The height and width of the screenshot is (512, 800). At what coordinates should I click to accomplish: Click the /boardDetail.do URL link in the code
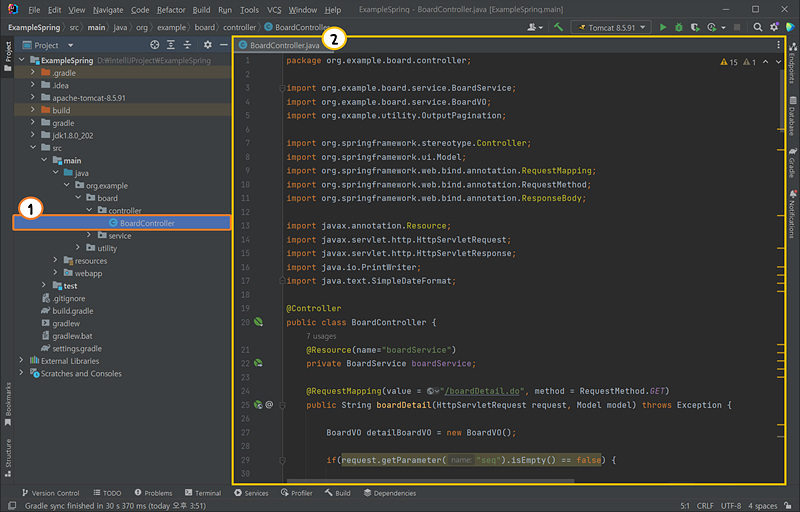click(482, 391)
